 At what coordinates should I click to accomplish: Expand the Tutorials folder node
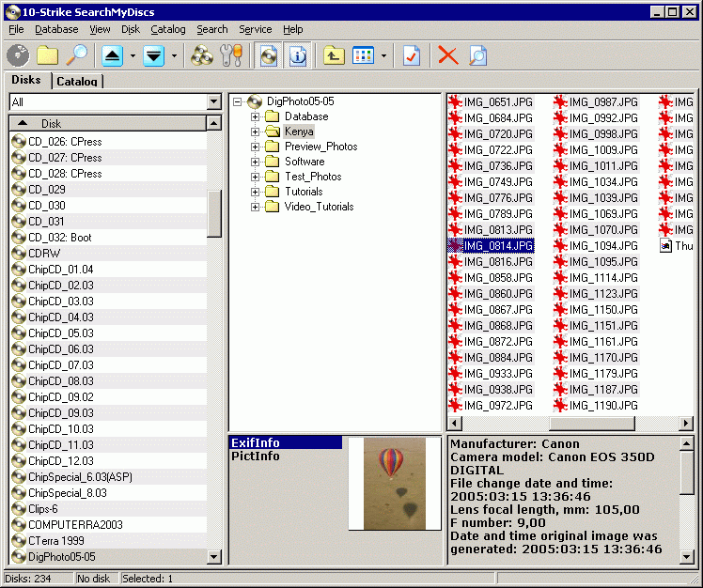pyautogui.click(x=255, y=192)
